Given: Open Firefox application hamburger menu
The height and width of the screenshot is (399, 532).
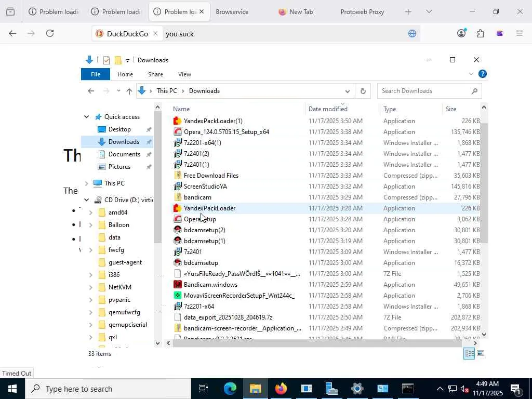Looking at the screenshot, I should (519, 33).
